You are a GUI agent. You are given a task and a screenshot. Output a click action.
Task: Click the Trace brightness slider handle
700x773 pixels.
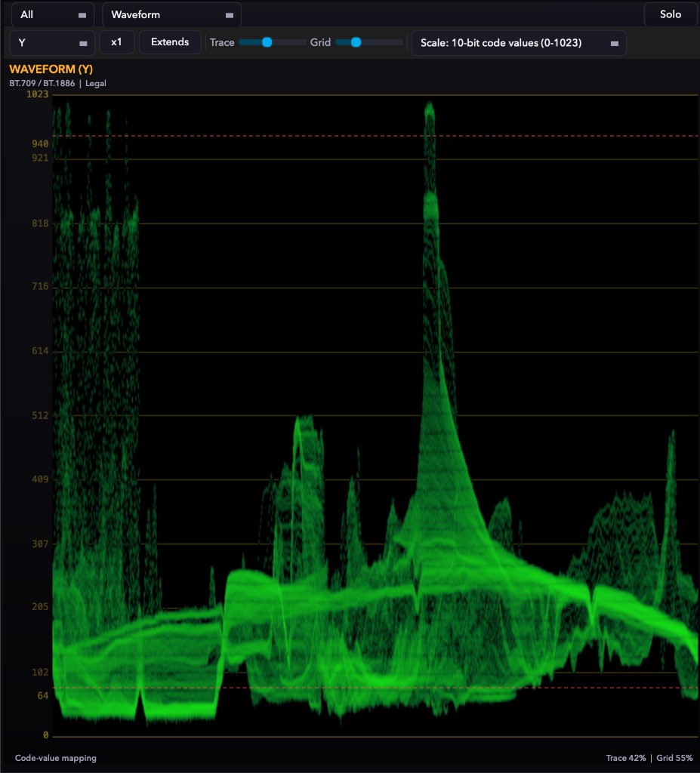[267, 42]
